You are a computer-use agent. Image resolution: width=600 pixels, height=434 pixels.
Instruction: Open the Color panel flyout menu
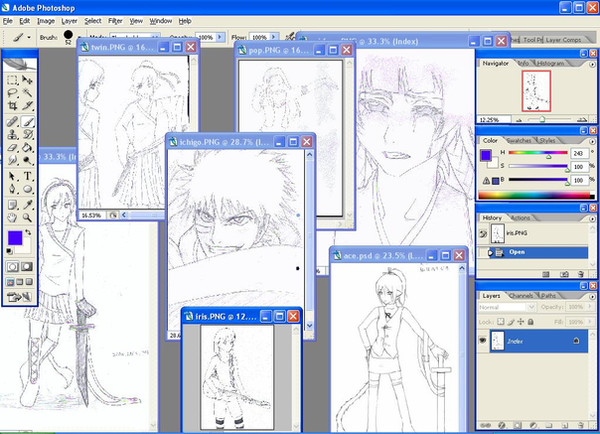[x=592, y=141]
